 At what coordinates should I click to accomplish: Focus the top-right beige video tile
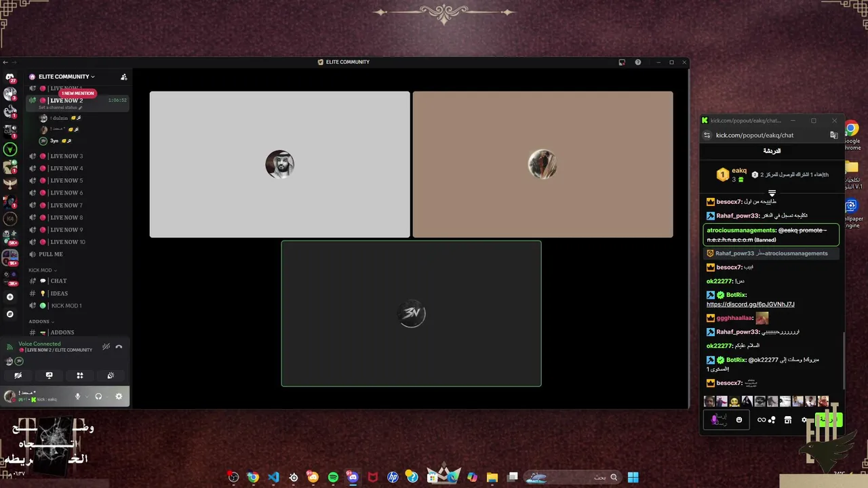click(542, 165)
